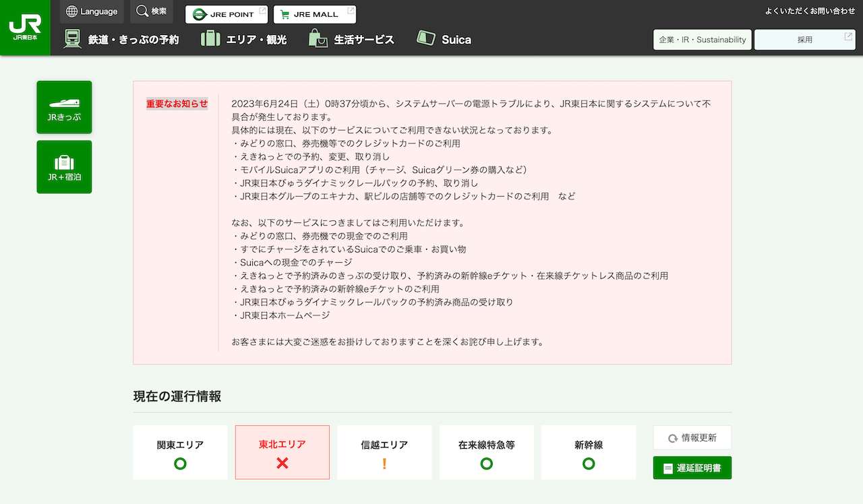The image size is (863, 504).
Task: Click the line starting 2023年6月24日（土）0時37分頃から
Action: 471,104
